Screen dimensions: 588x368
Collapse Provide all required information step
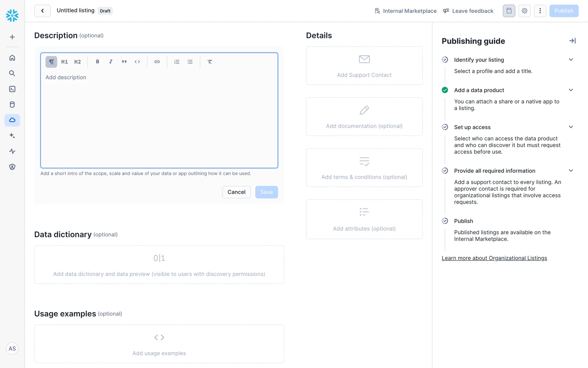[x=571, y=171]
